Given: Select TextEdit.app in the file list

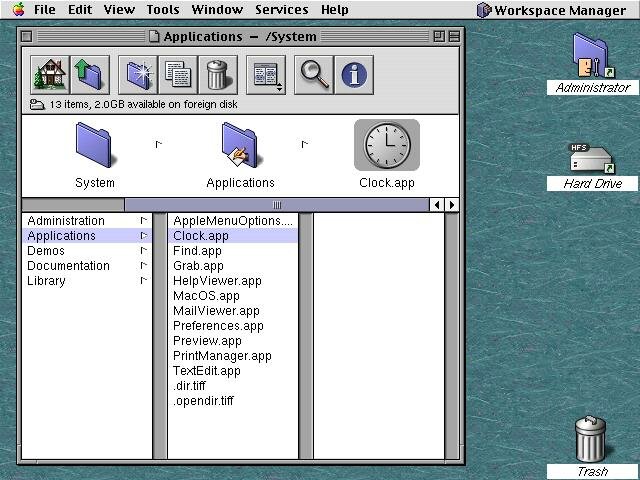Looking at the screenshot, I should pos(233,371).
